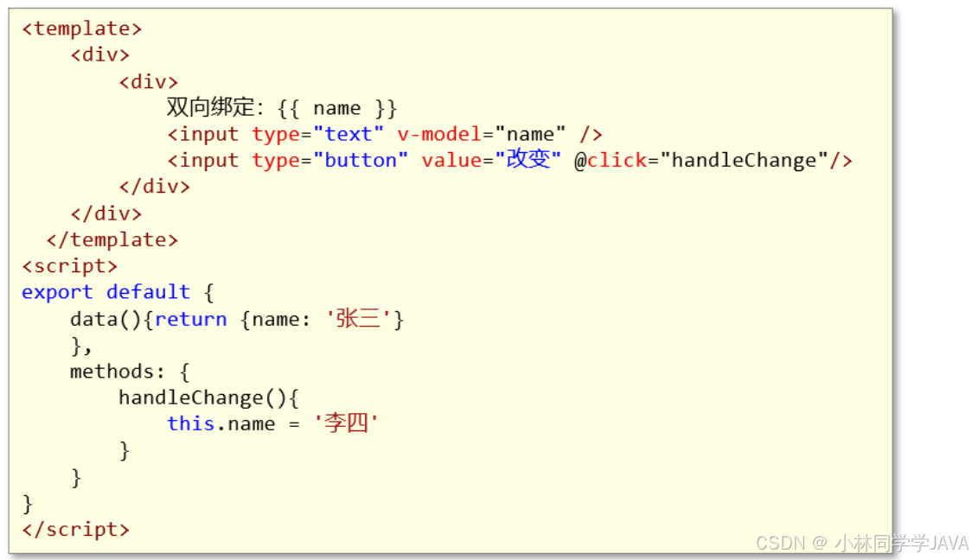972x560 pixels.
Task: Click "handleChange" inside the @click attribute
Action: pyautogui.click(x=744, y=161)
